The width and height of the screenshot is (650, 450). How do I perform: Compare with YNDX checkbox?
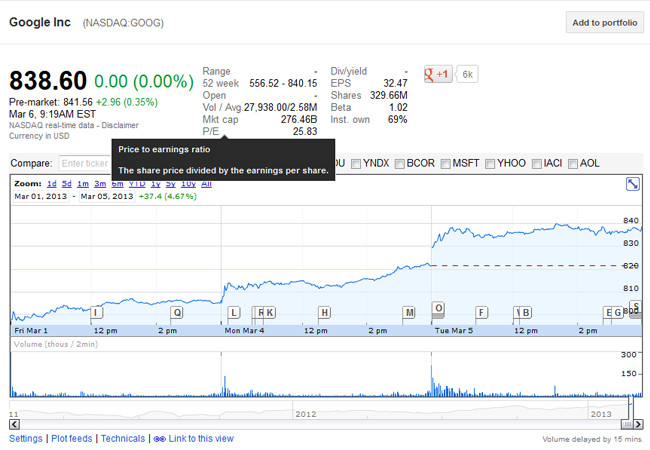click(356, 164)
